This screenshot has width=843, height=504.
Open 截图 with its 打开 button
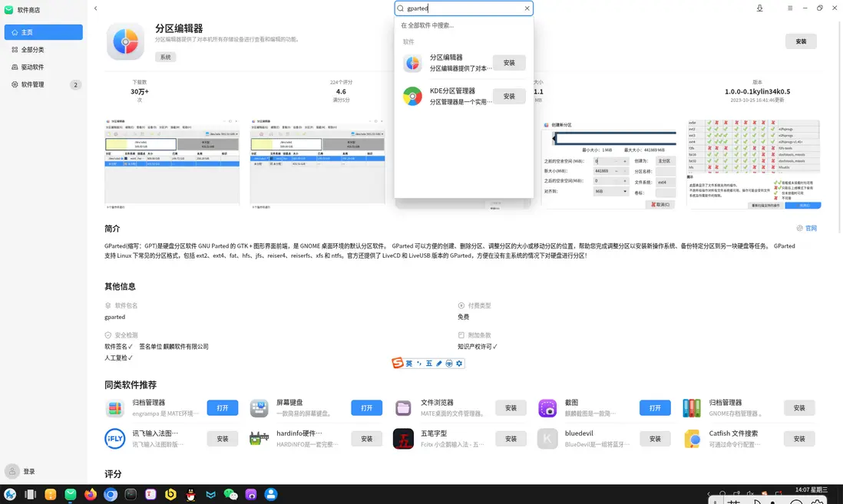point(655,408)
